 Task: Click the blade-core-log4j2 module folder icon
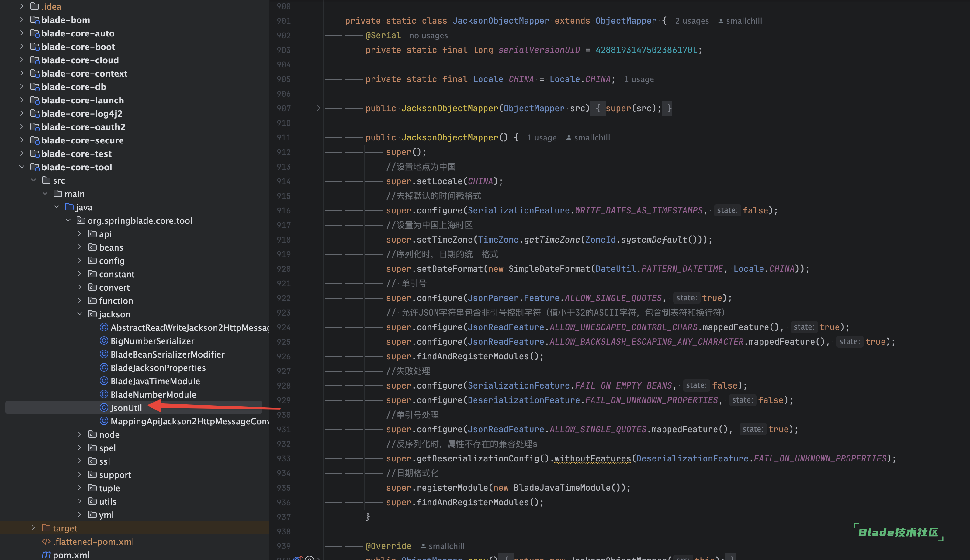point(35,113)
